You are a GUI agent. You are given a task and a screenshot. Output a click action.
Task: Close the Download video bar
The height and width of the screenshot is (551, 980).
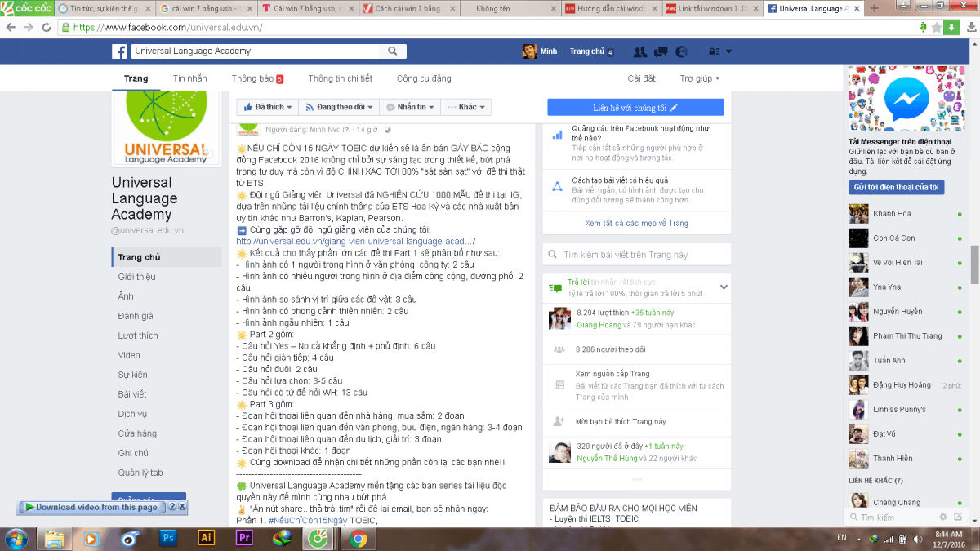[182, 507]
